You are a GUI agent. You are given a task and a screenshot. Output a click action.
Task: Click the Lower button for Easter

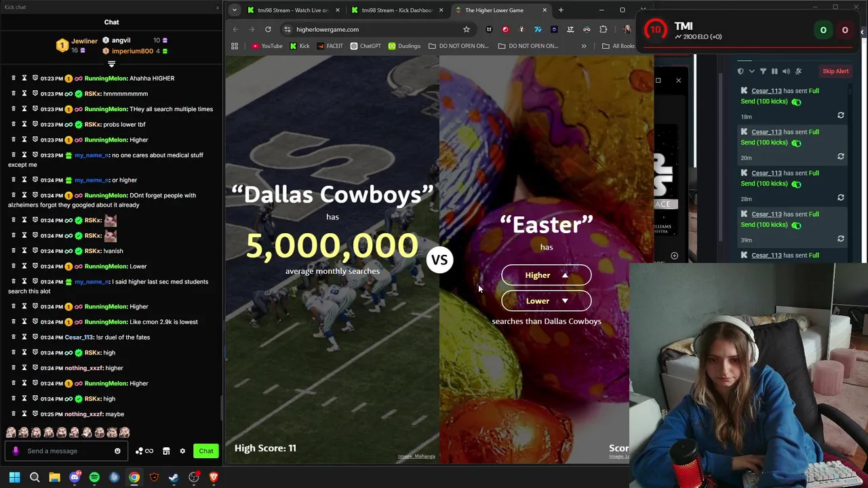[546, 301]
